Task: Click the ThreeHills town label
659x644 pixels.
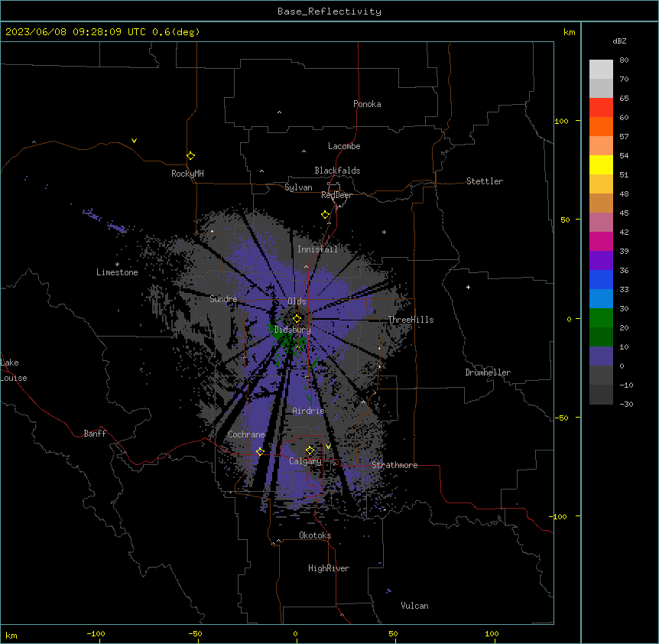Action: 411,320
